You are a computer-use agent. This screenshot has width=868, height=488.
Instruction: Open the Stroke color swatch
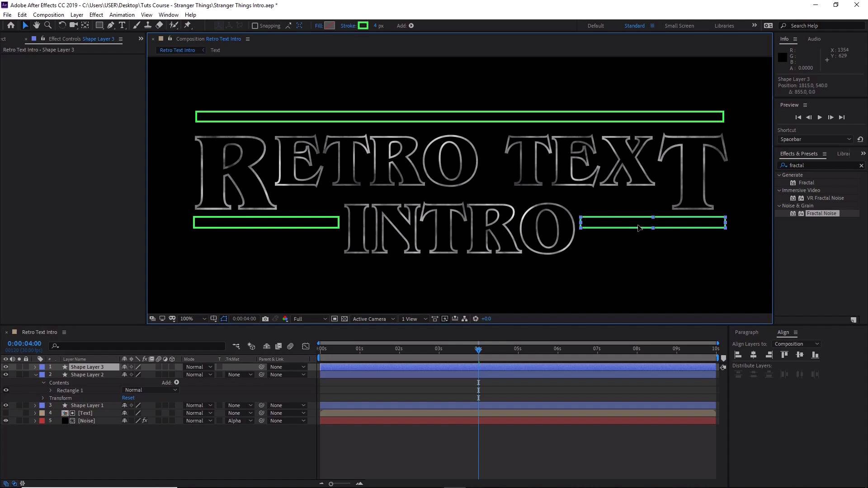coord(363,26)
